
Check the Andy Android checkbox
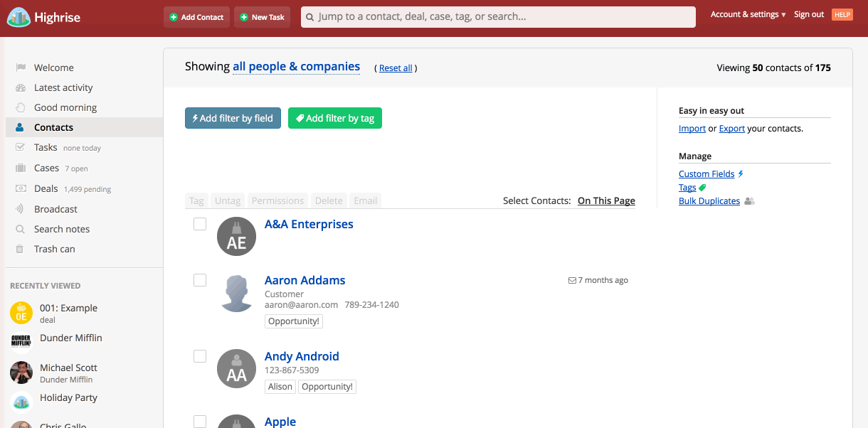[200, 356]
